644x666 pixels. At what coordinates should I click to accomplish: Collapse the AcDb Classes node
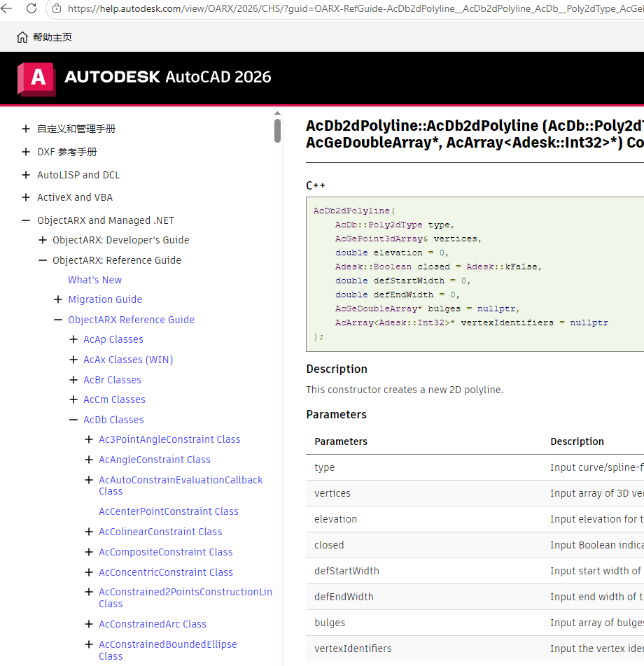tap(73, 420)
